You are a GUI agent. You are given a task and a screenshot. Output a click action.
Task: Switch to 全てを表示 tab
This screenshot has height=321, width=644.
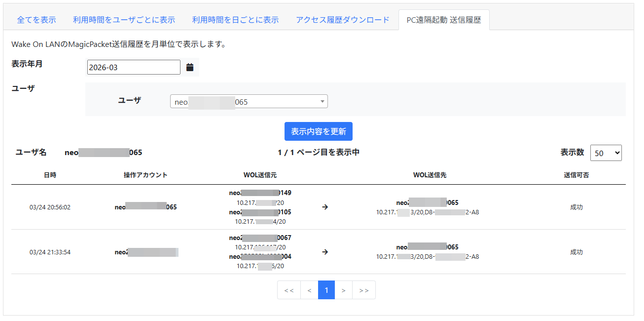click(36, 20)
